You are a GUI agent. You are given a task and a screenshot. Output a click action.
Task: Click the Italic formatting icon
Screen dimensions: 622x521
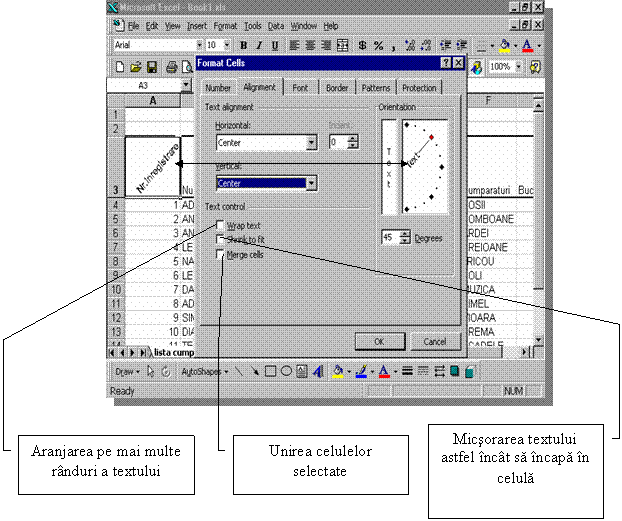pyautogui.click(x=258, y=45)
